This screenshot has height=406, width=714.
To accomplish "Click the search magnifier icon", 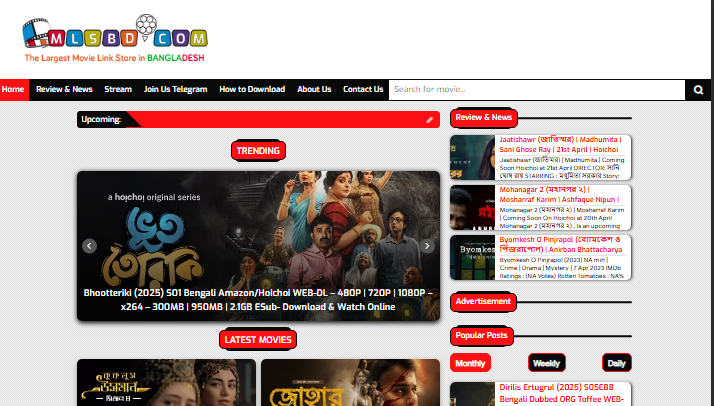I will tap(698, 90).
